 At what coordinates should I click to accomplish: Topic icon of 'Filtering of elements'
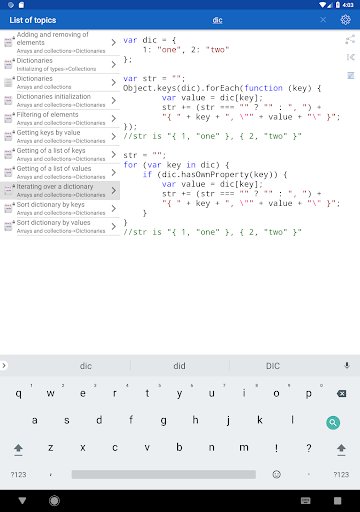pos(8,119)
